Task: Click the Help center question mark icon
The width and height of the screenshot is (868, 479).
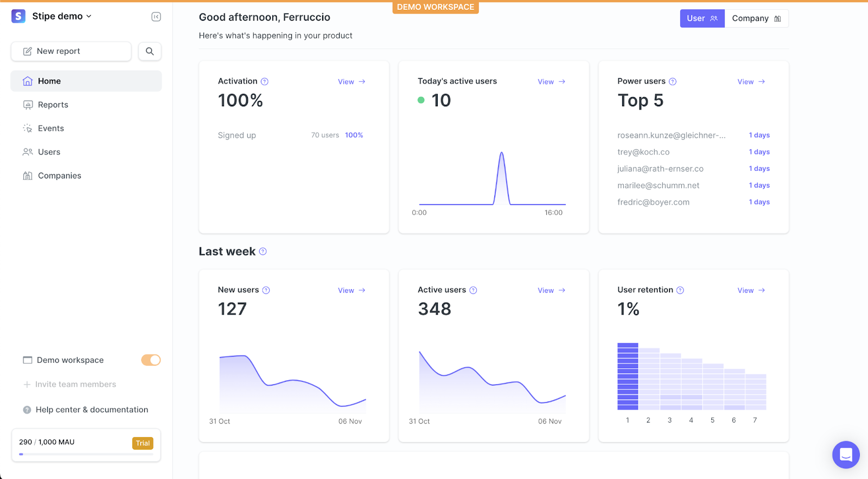Action: (x=27, y=410)
